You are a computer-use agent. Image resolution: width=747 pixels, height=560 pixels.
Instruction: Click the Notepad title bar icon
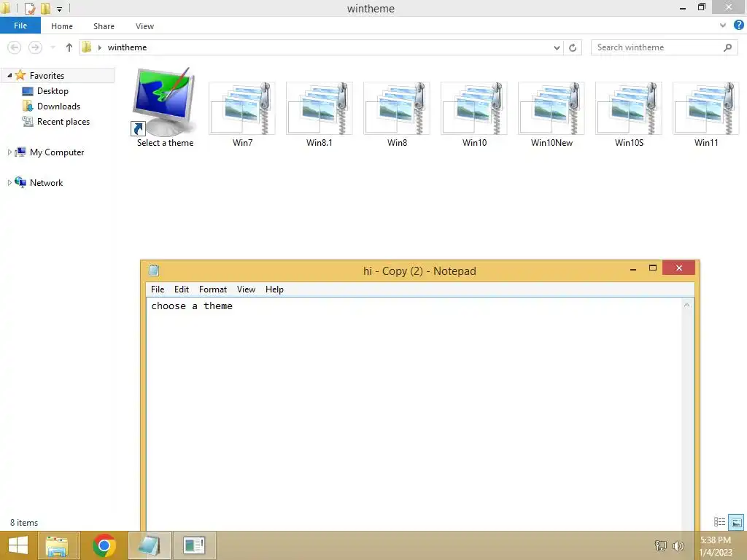click(x=153, y=271)
